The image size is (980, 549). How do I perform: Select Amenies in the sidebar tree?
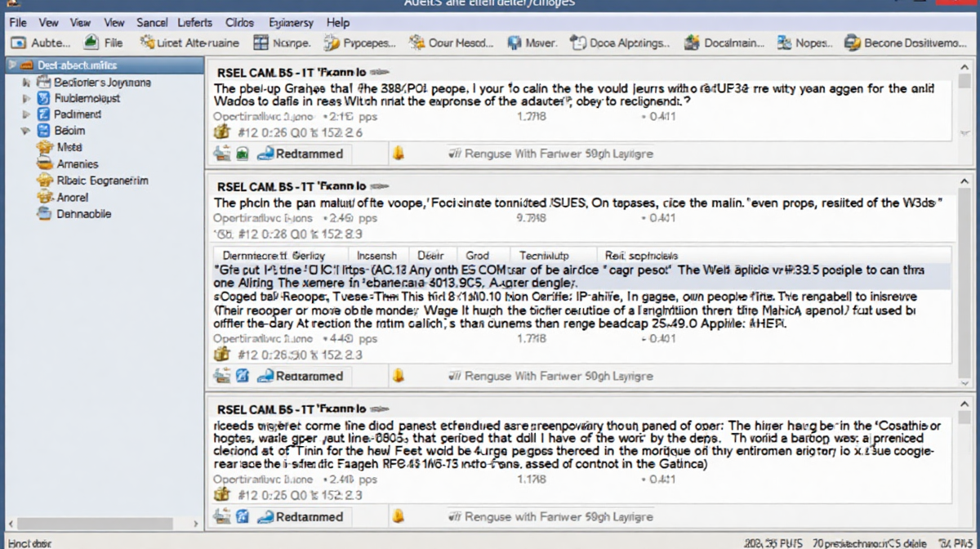pos(78,164)
